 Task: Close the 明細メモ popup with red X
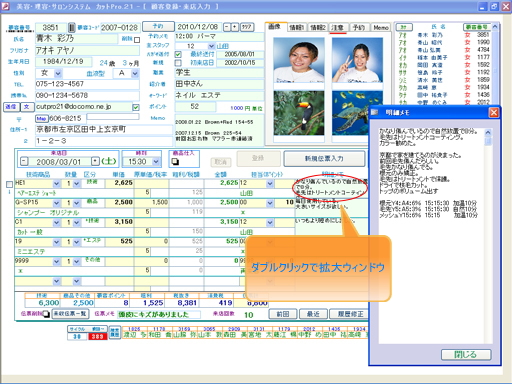(x=494, y=113)
